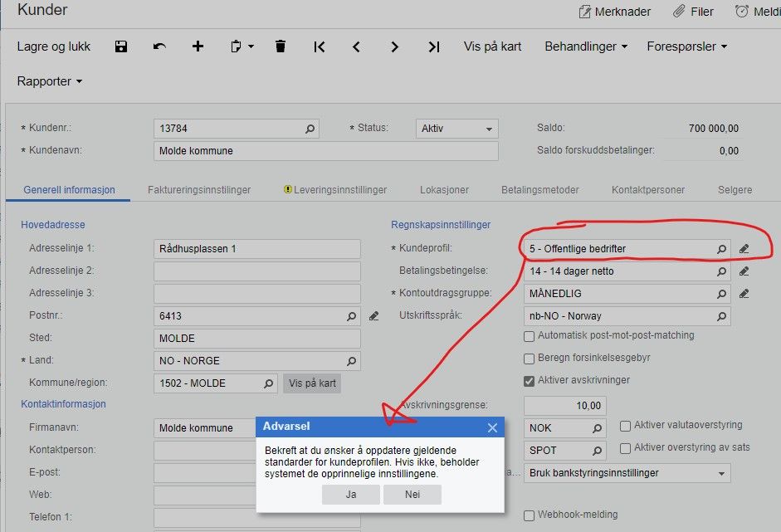781x532 pixels.
Task: Enable Automatisk post-mot-post-matching checkbox
Action: click(x=529, y=336)
